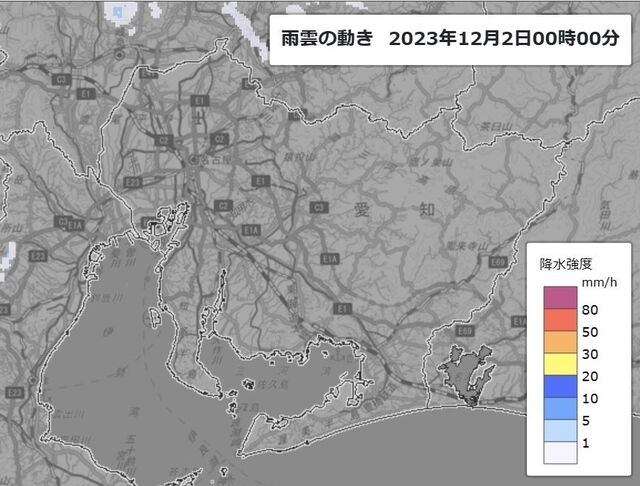
Task: Click the white swatch below 1 in the legend
Action: [x=560, y=453]
